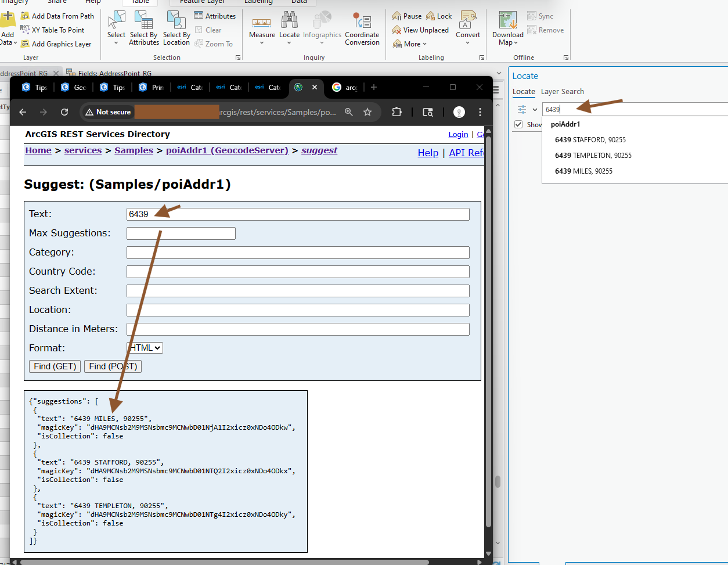Close the active browser tab
Viewport: 728px width, 565px height.
pyautogui.click(x=314, y=87)
